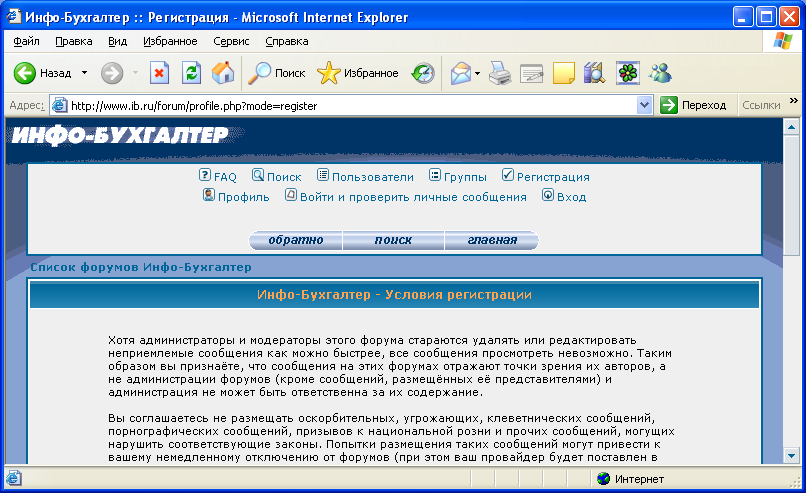Click the forum Поиск icon
This screenshot has height=493, width=806.
tap(258, 175)
